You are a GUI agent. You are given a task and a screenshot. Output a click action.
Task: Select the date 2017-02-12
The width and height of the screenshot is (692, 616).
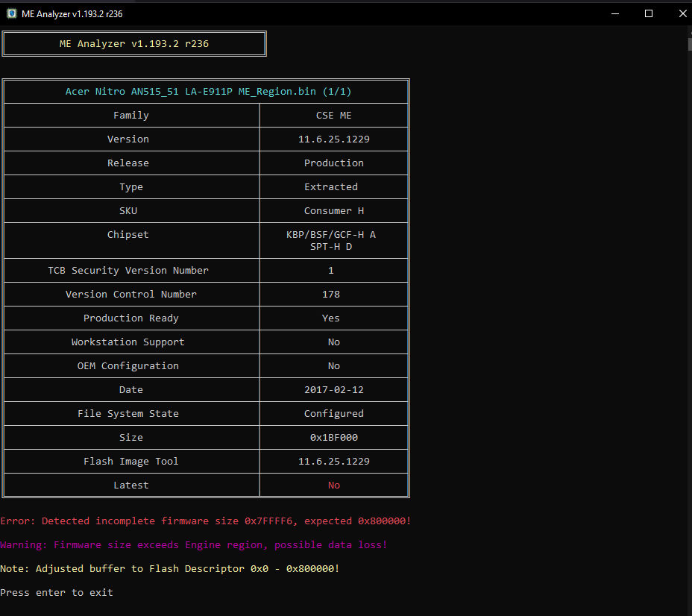(x=333, y=389)
